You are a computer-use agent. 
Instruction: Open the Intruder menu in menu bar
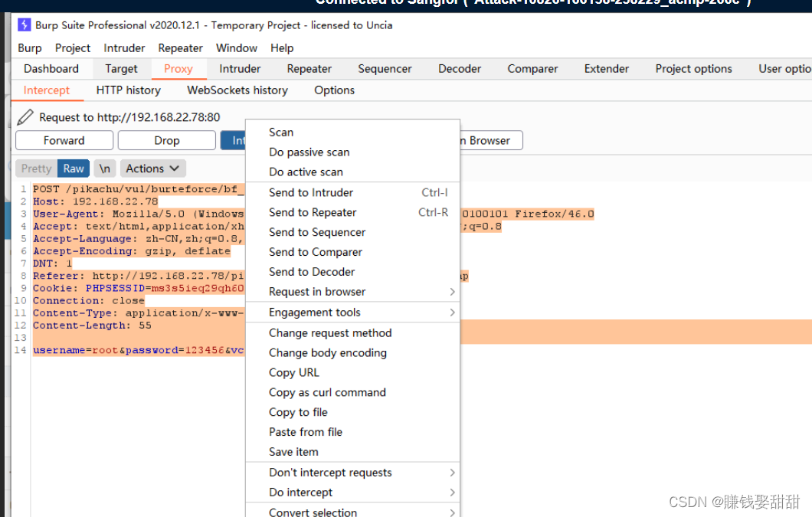[124, 48]
